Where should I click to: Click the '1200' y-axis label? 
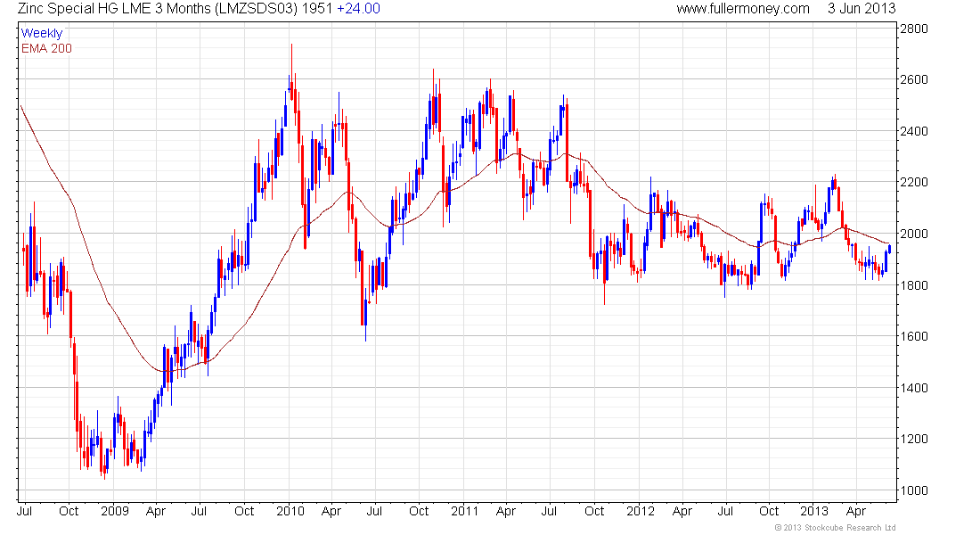click(x=913, y=439)
